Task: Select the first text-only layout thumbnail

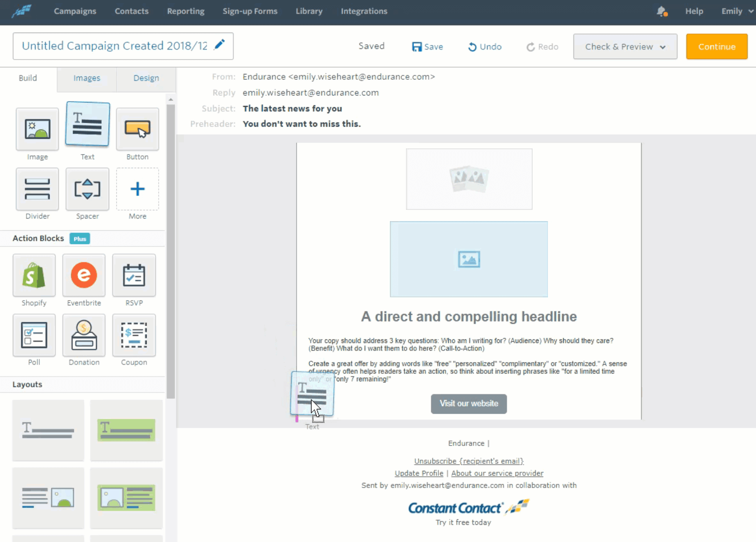Action: coord(48,431)
